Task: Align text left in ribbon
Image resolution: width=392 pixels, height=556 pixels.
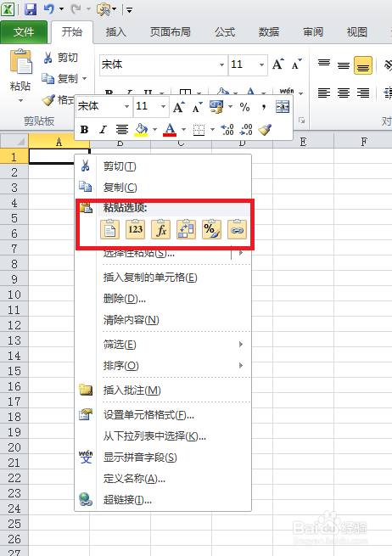Action: [324, 93]
